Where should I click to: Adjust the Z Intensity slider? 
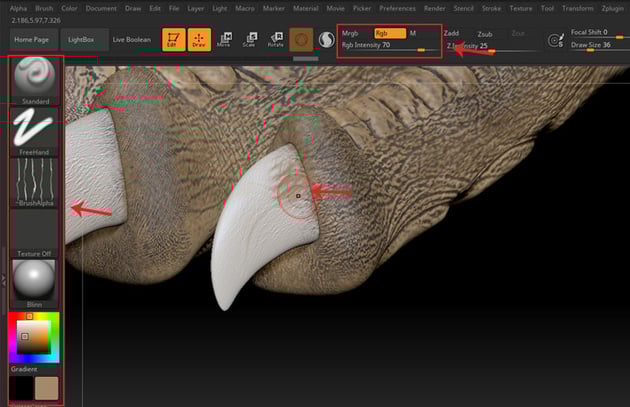click(x=491, y=47)
